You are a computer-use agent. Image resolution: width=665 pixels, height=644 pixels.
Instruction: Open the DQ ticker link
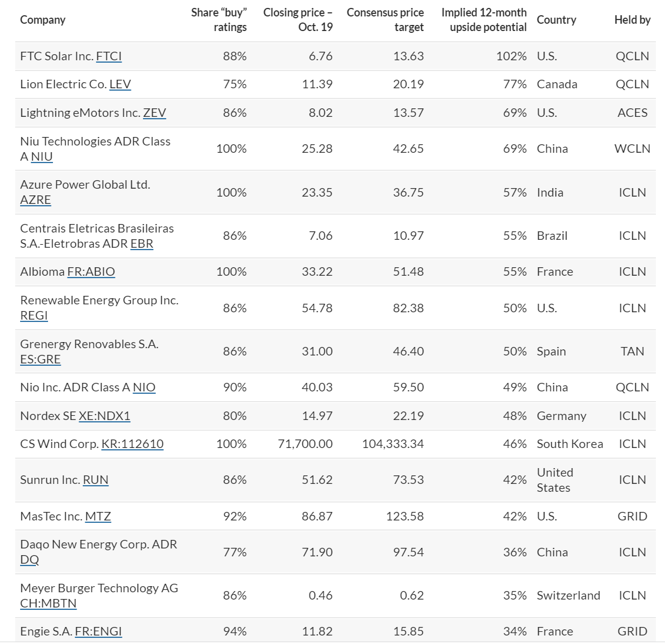point(30,559)
